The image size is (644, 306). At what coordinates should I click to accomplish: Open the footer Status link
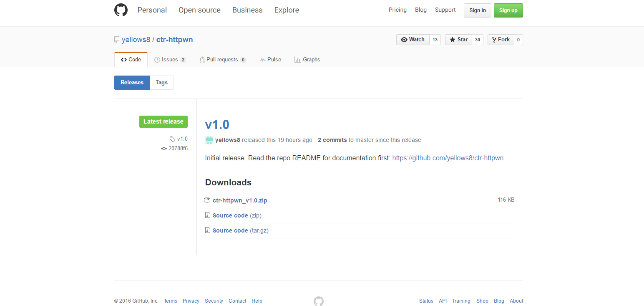click(x=426, y=301)
